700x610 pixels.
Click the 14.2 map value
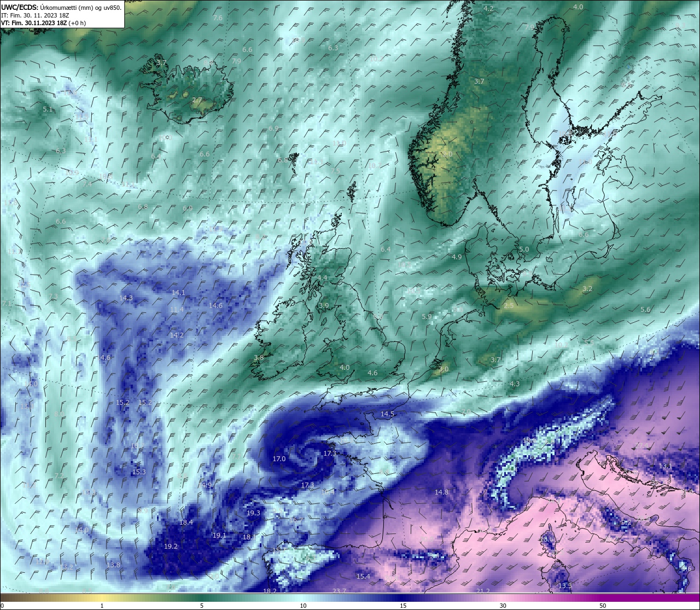pos(177,335)
